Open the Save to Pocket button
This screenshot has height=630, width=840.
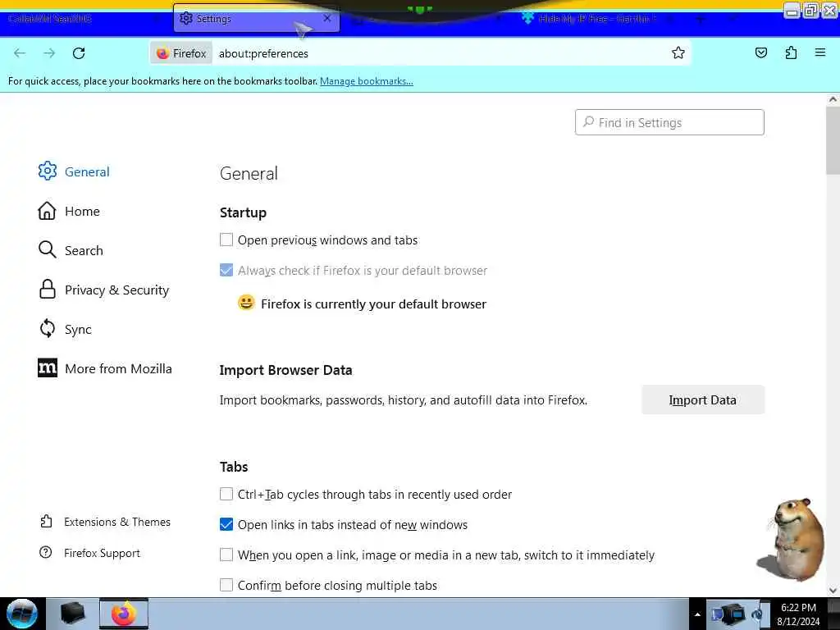tap(760, 52)
